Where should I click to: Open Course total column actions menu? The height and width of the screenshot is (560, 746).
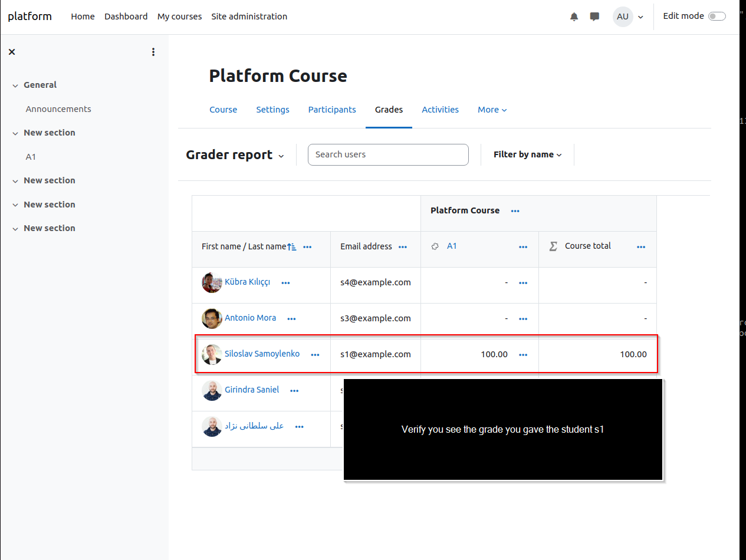tap(641, 247)
